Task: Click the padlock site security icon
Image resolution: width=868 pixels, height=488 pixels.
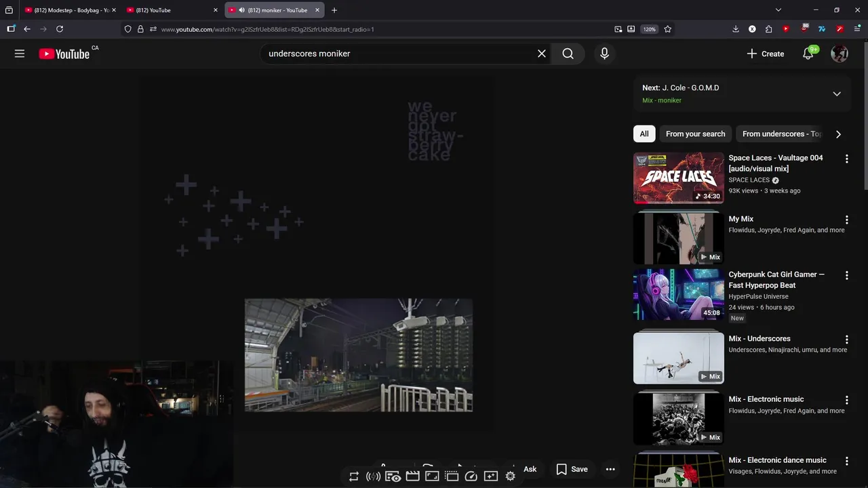Action: coord(140,29)
